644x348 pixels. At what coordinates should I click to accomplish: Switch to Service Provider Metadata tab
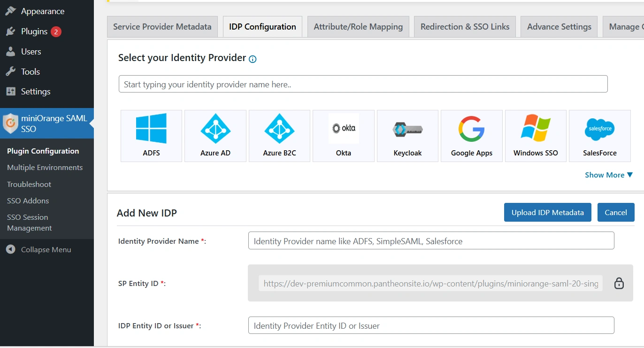coord(162,27)
